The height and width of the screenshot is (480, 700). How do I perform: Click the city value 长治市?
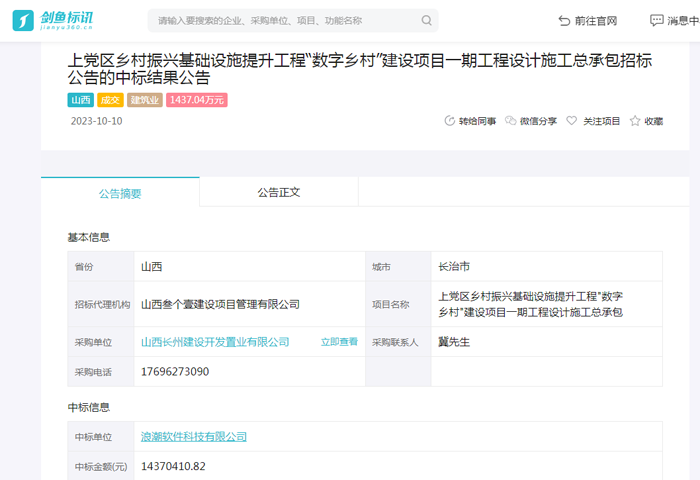tap(454, 267)
